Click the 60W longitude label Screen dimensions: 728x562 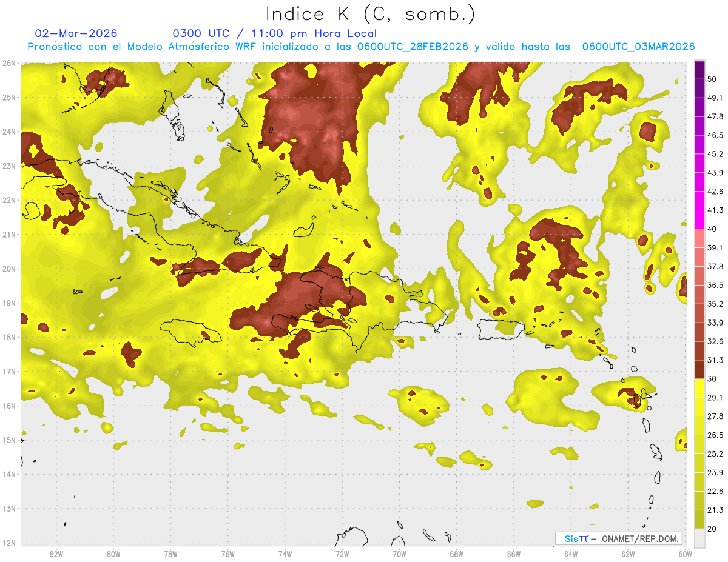point(686,554)
